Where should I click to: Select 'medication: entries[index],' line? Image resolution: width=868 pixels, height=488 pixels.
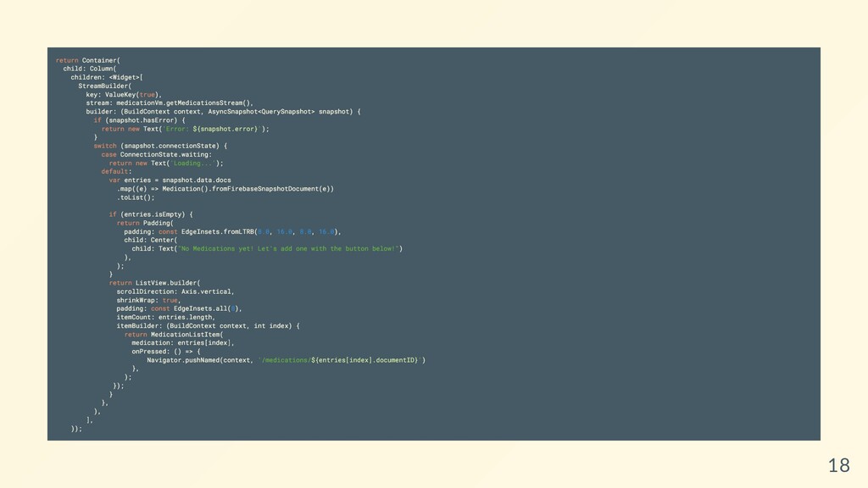tap(183, 343)
